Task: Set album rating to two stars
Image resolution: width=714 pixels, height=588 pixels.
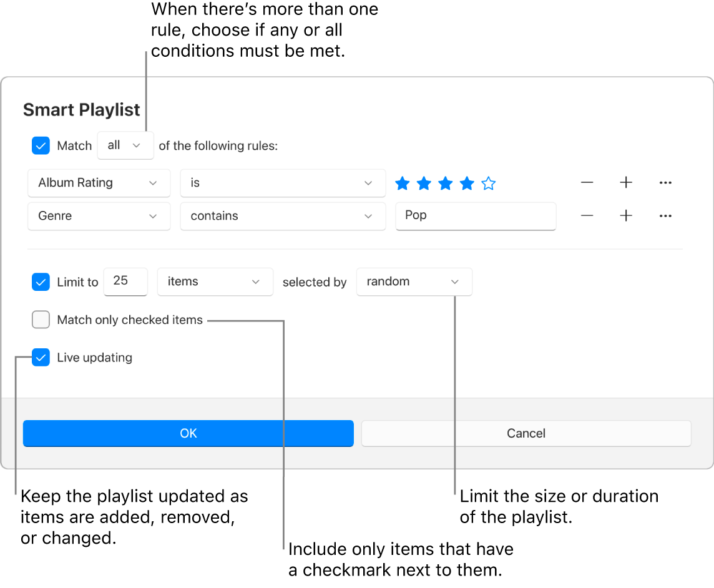Action: click(x=424, y=184)
